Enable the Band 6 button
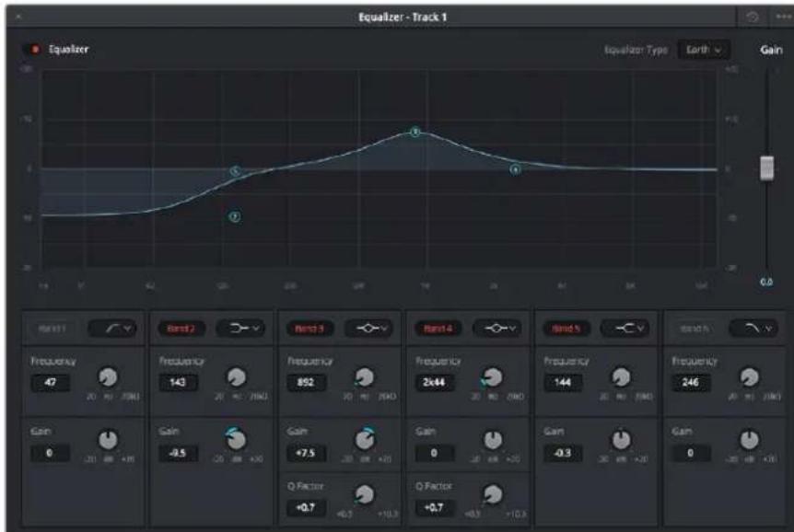Image resolution: width=794 pixels, height=532 pixels. [695, 329]
